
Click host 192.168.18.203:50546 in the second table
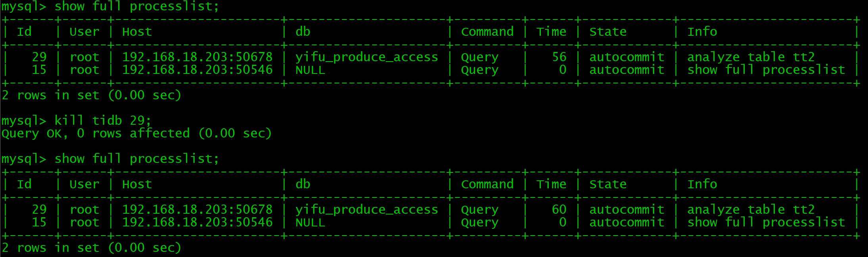197,222
